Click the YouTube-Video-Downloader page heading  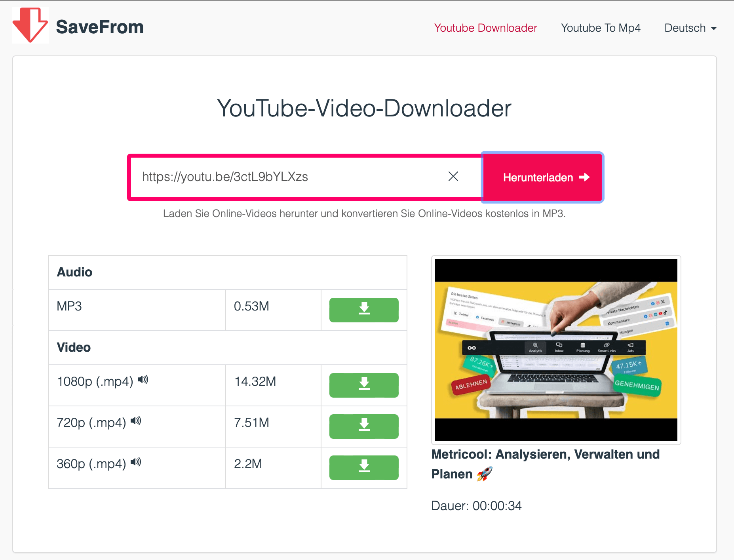click(x=364, y=109)
